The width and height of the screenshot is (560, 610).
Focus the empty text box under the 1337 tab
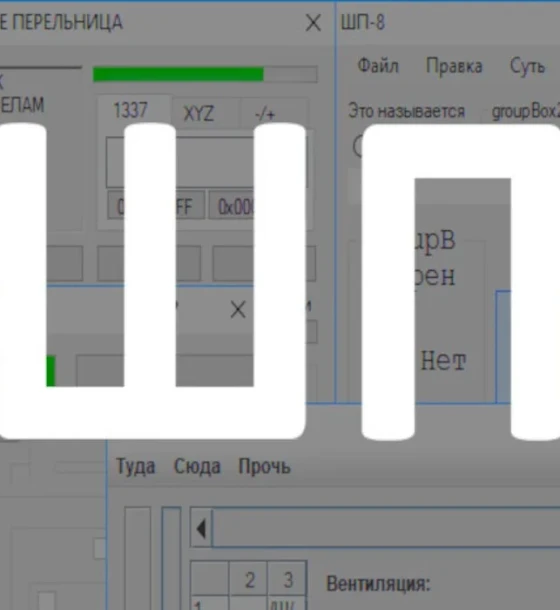(x=206, y=162)
